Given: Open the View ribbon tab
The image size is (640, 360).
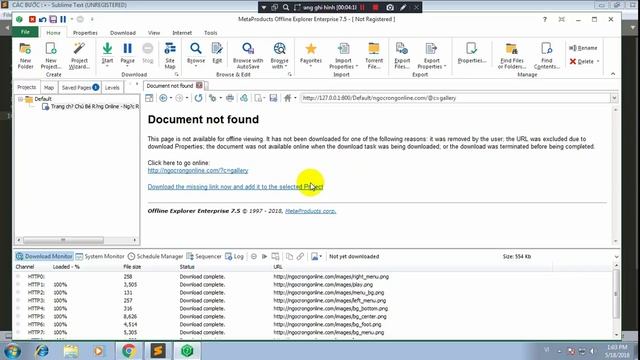Looking at the screenshot, I should tap(154, 33).
